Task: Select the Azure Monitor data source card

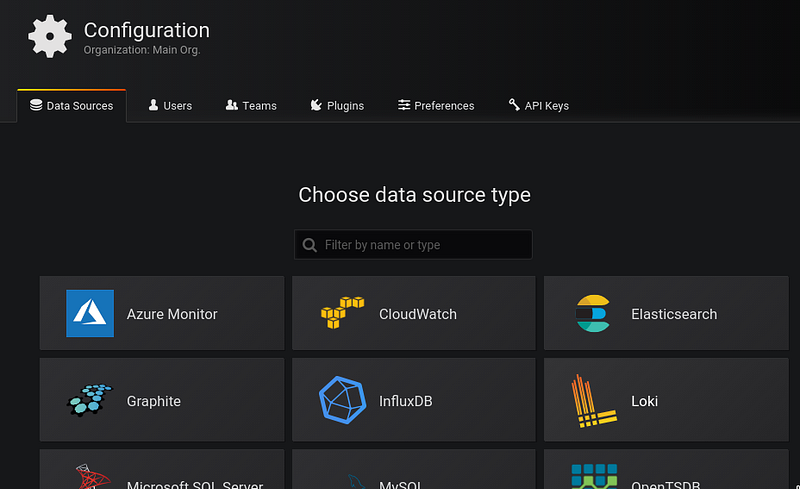Action: pos(162,313)
